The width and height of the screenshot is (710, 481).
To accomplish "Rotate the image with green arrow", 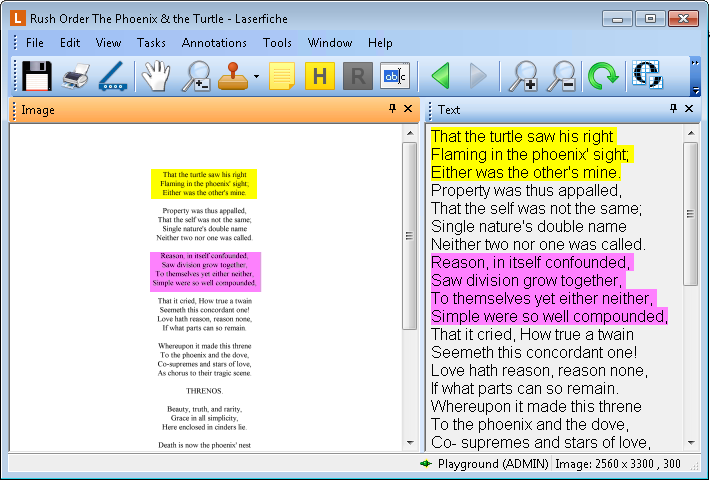I will (603, 75).
